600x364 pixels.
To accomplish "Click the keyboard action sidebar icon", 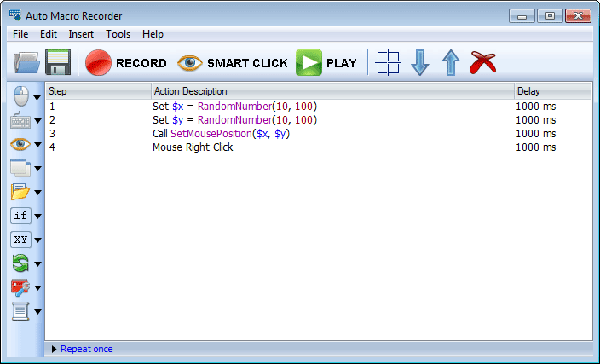I will pyautogui.click(x=20, y=120).
